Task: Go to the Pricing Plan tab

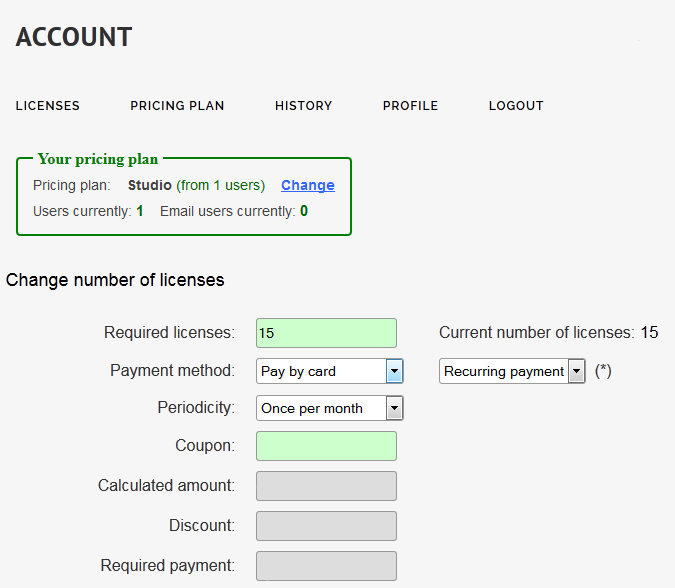Action: point(177,105)
